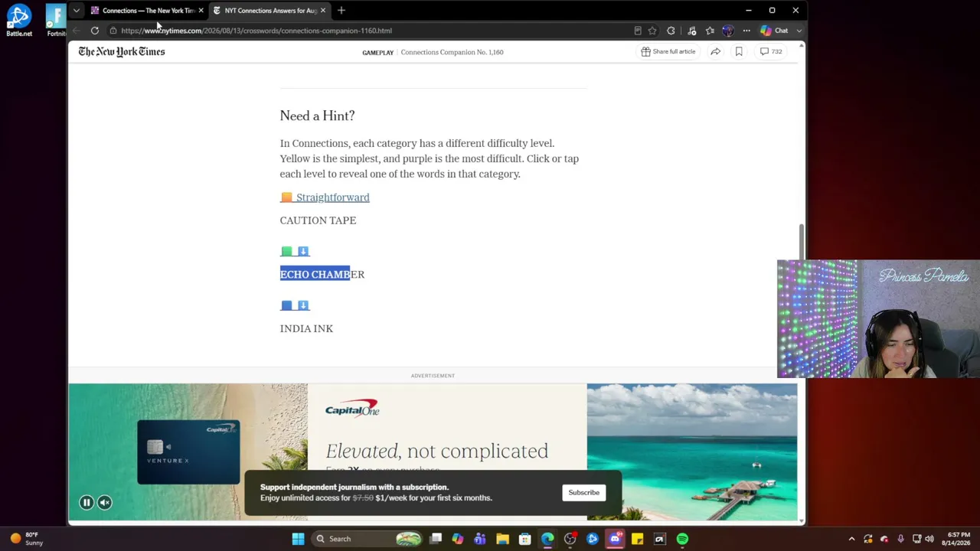The height and width of the screenshot is (551, 980).
Task: Open Microsoft Teams from the taskbar
Action: coord(480,539)
